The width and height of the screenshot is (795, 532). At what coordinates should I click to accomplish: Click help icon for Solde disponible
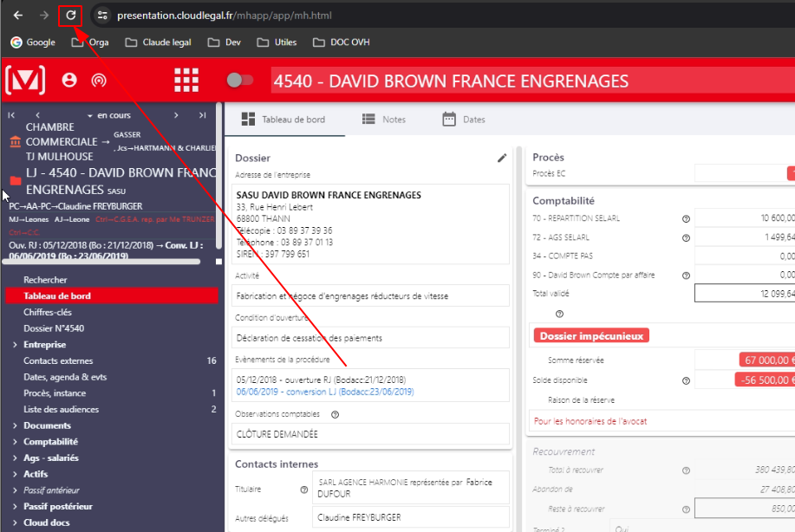pos(686,380)
